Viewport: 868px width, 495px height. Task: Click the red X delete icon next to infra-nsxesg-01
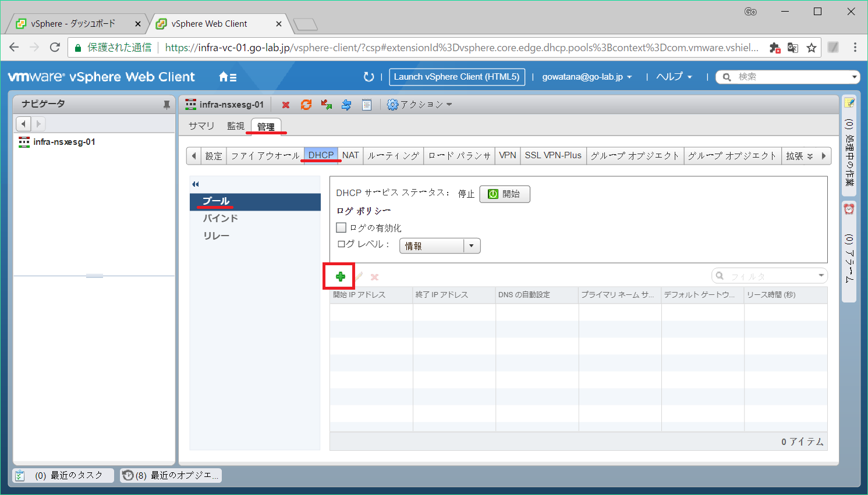pyautogui.click(x=286, y=105)
